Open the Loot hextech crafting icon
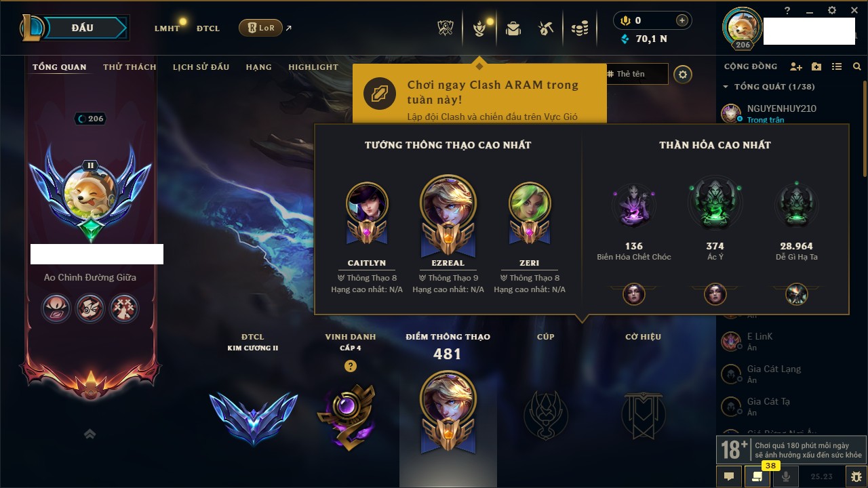 tap(547, 28)
